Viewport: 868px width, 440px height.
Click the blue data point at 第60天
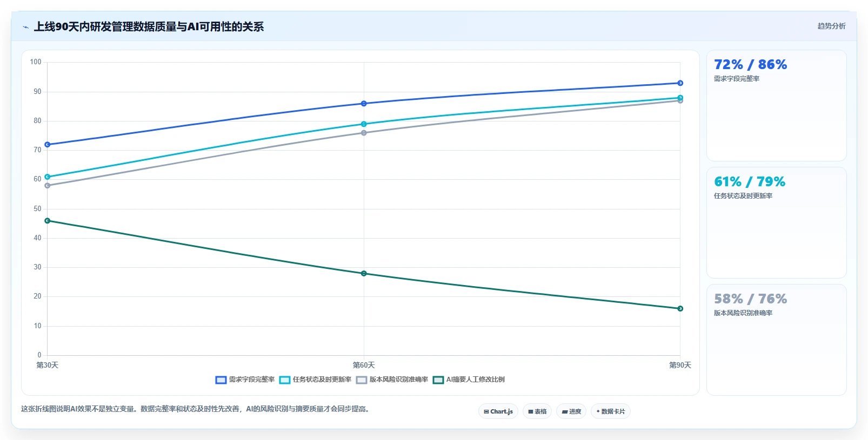364,104
